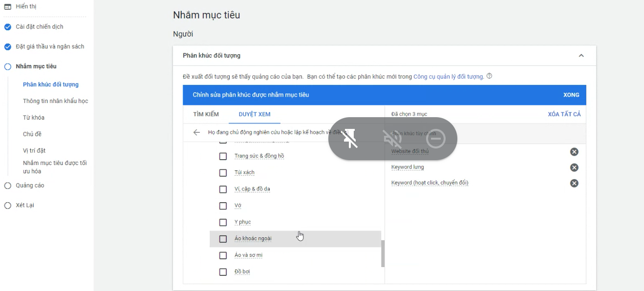Image resolution: width=644 pixels, height=291 pixels.
Task: Open Công cụ quản lý đối tượng link
Action: [448, 77]
